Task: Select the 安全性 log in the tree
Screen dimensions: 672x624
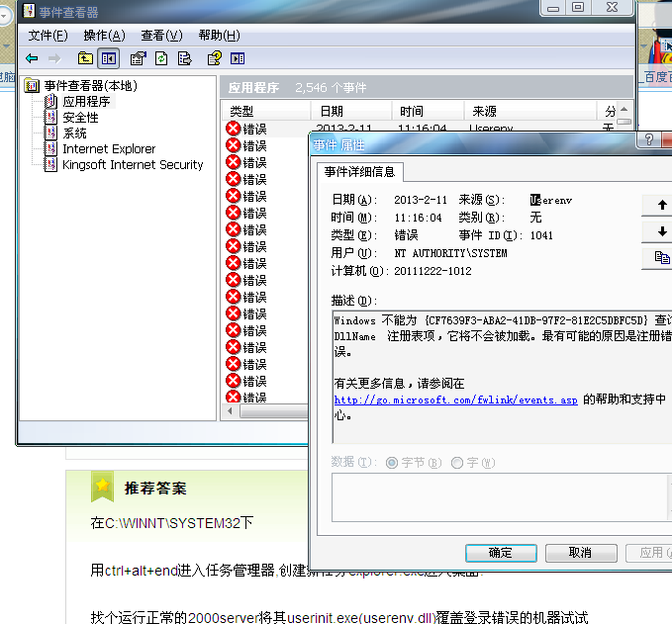Action: (x=80, y=118)
